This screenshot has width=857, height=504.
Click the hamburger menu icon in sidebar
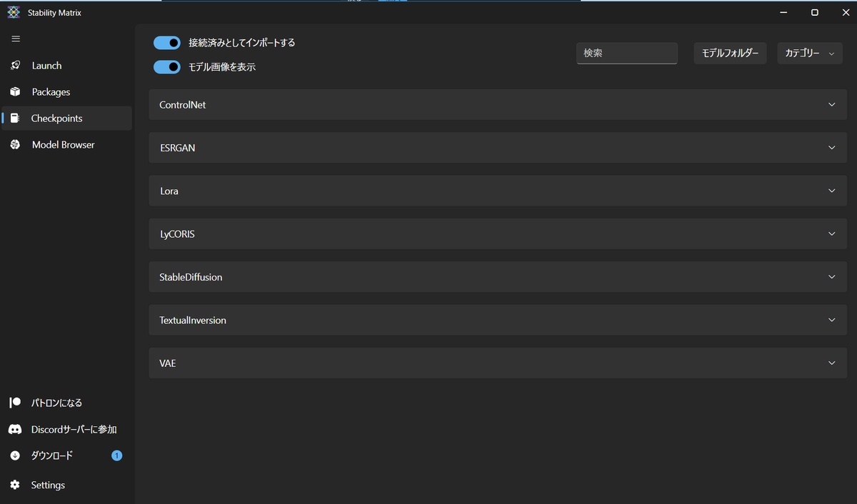(x=16, y=39)
